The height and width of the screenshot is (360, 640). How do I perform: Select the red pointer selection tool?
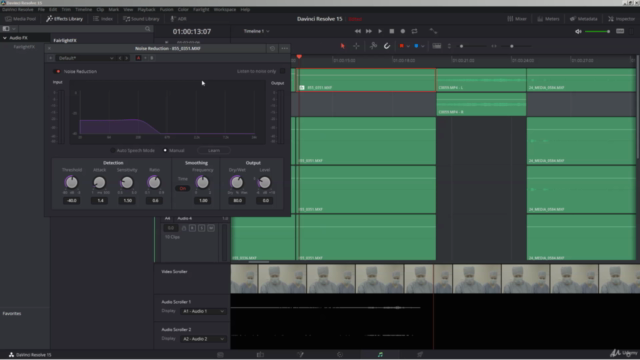click(x=343, y=46)
